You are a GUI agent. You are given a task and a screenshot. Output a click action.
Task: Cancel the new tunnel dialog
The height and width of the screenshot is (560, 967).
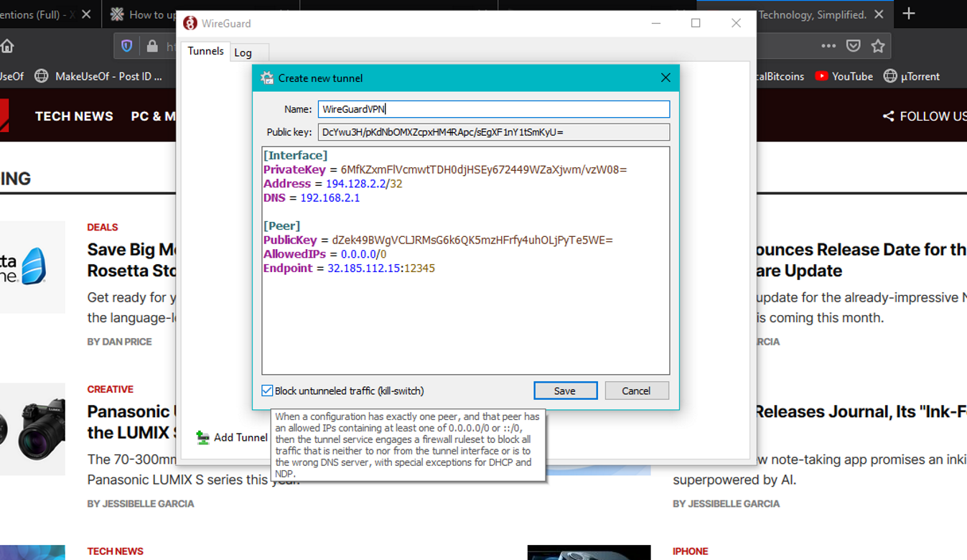(x=636, y=391)
